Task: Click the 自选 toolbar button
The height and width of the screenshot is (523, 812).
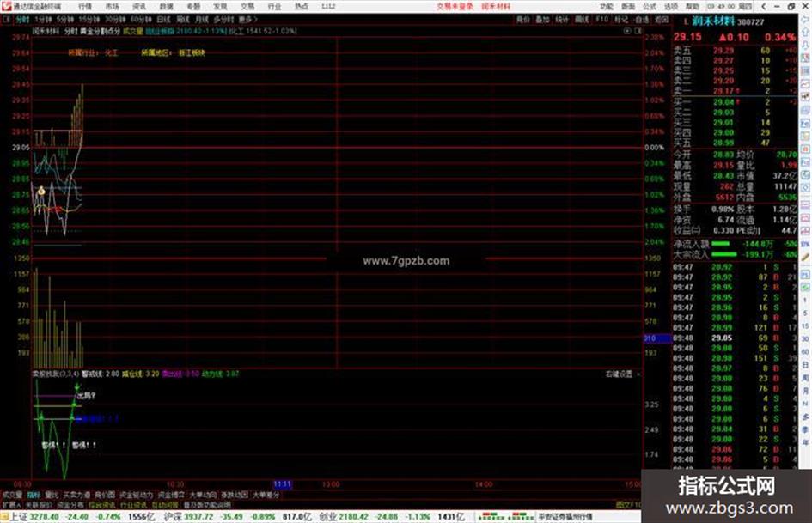Action: coord(642,19)
